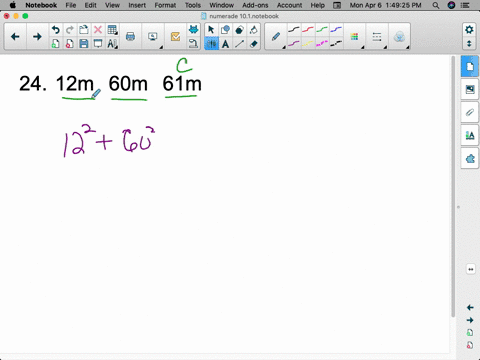Print the notebook file
Screen dimensions: 480x360
[x=130, y=37]
